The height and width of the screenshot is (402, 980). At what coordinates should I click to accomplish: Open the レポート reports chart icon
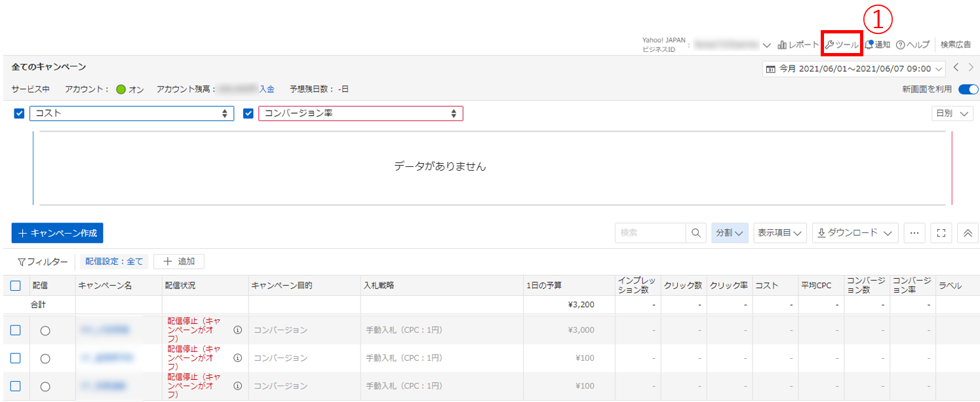point(782,45)
